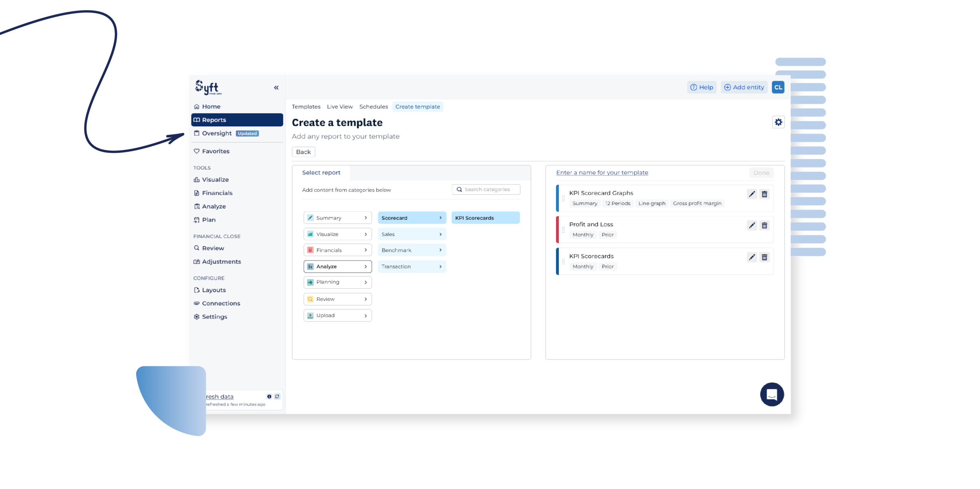
Task: Click the Back button
Action: pos(303,152)
